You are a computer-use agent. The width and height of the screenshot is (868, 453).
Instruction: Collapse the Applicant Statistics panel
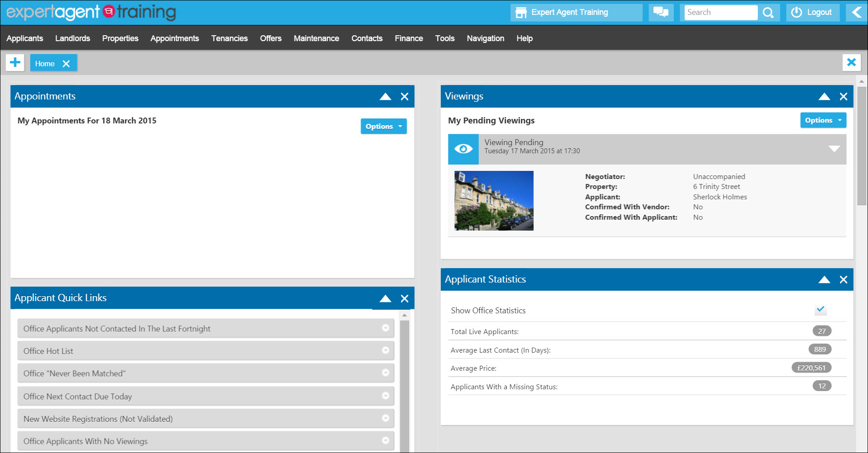point(824,279)
